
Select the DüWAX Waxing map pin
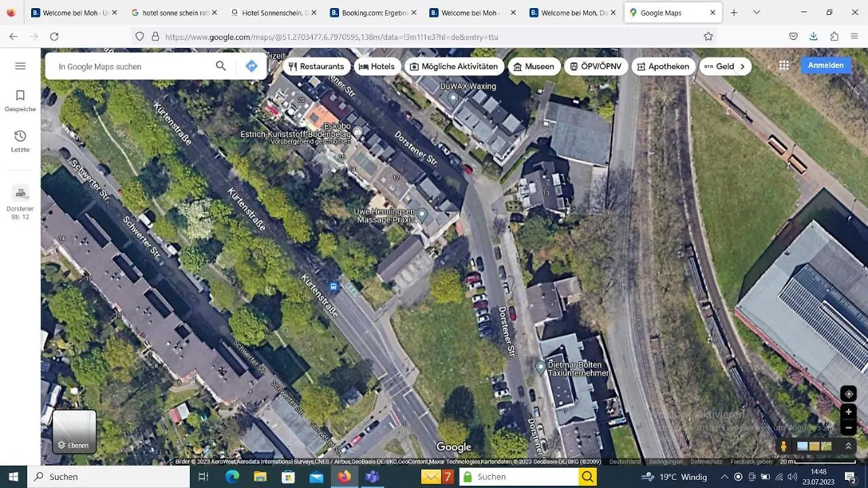tap(454, 98)
